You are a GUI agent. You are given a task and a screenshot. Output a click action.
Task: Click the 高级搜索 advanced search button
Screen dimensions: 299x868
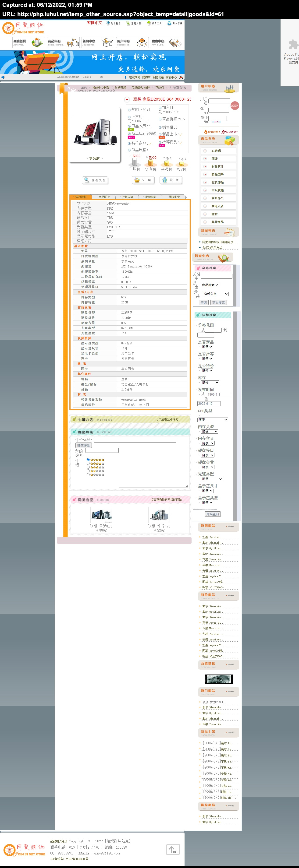218,302
